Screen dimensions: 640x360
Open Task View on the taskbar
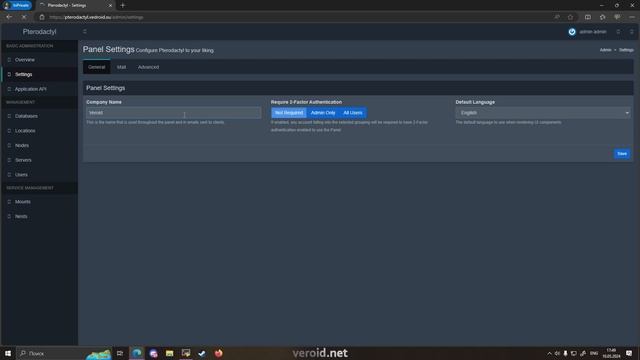(120, 353)
